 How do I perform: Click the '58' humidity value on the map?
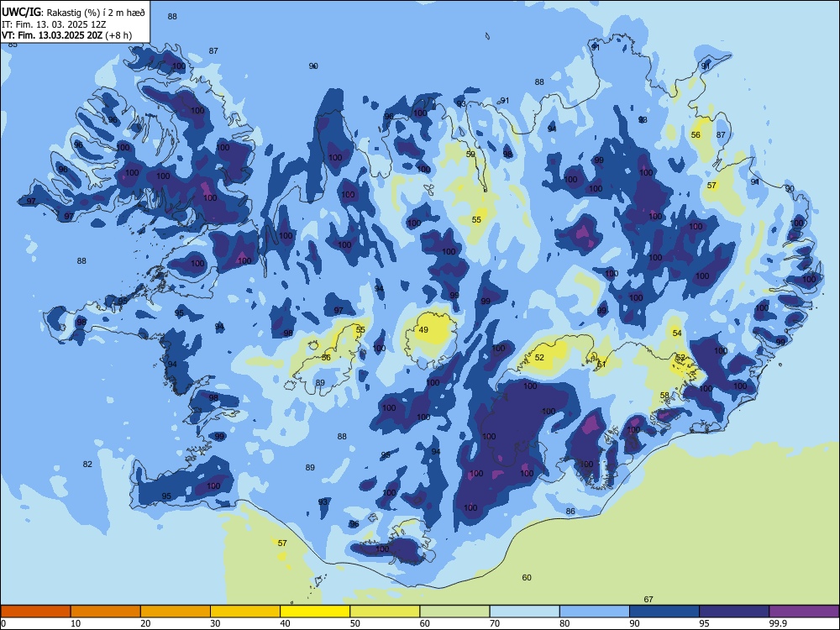pyautogui.click(x=664, y=396)
